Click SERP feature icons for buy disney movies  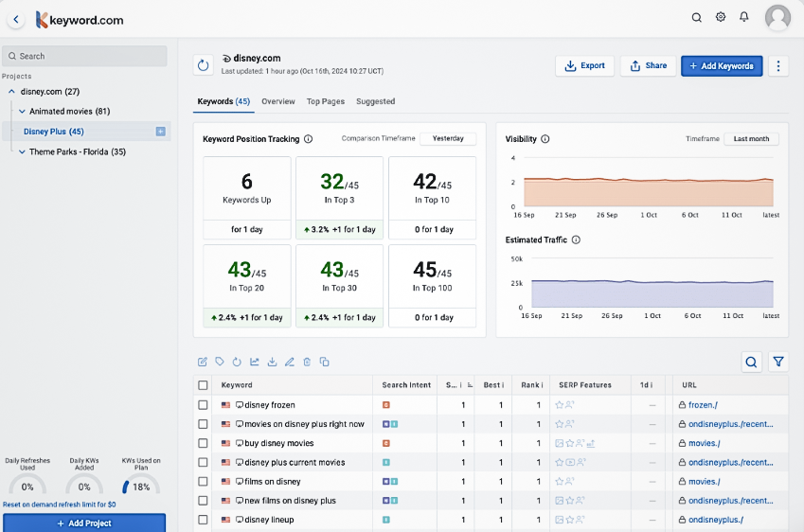575,443
